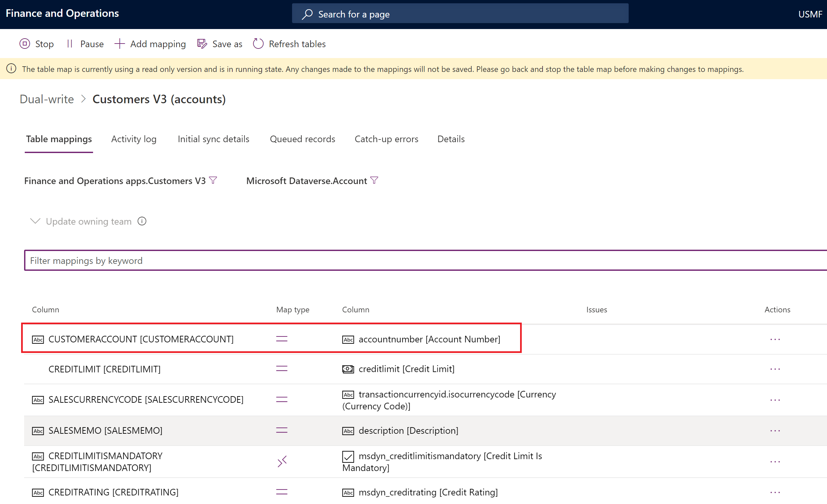Click the Abc type icon beside SALESMEMO
Image resolution: width=827 pixels, height=504 pixels.
pyautogui.click(x=38, y=431)
